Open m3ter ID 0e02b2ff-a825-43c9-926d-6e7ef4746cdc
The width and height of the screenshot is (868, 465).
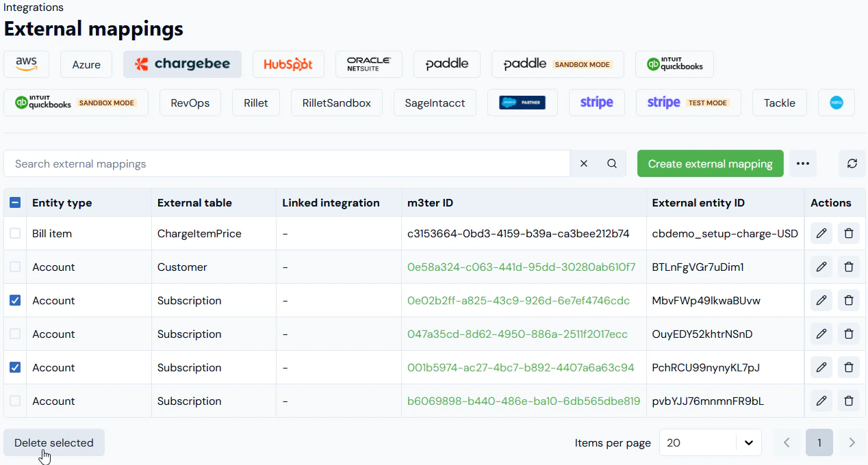(x=518, y=300)
